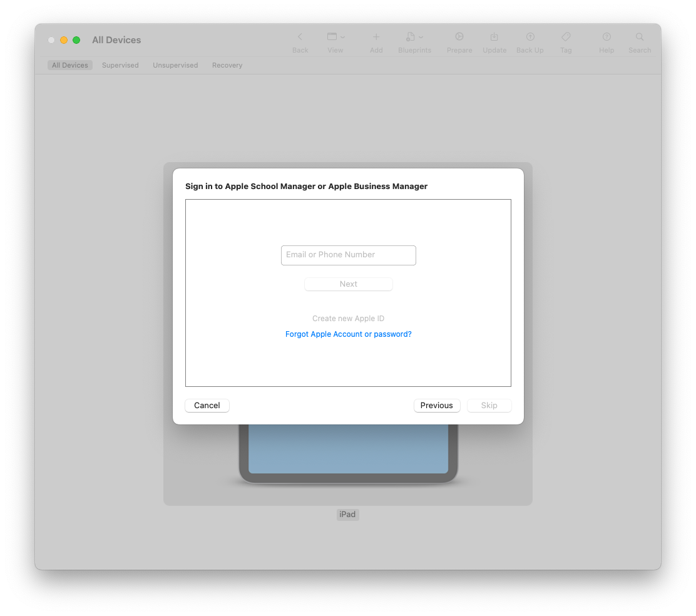Select the All Devices filter tab
The width and height of the screenshot is (696, 616).
click(69, 65)
